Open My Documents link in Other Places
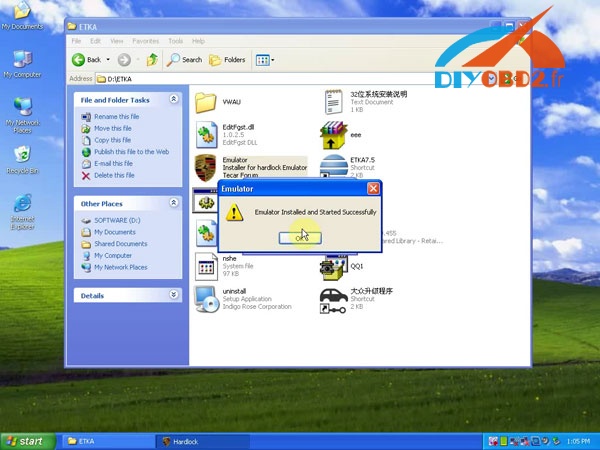Viewport: 600px width, 450px height. click(x=115, y=232)
